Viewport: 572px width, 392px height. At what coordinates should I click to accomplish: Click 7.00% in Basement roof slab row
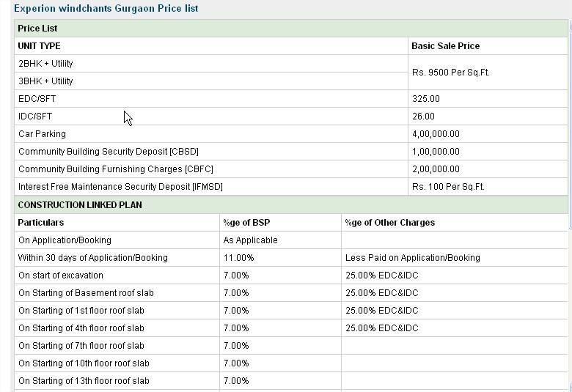(x=236, y=293)
